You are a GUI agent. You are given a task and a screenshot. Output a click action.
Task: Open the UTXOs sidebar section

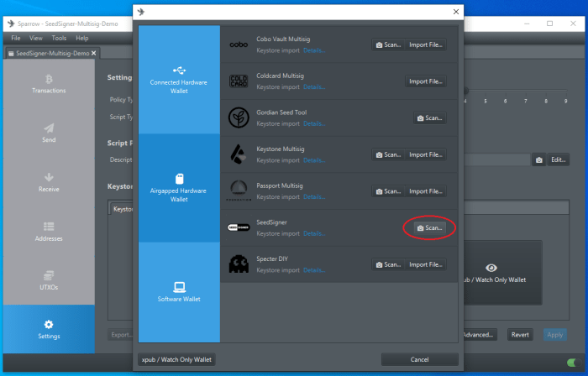(48, 279)
